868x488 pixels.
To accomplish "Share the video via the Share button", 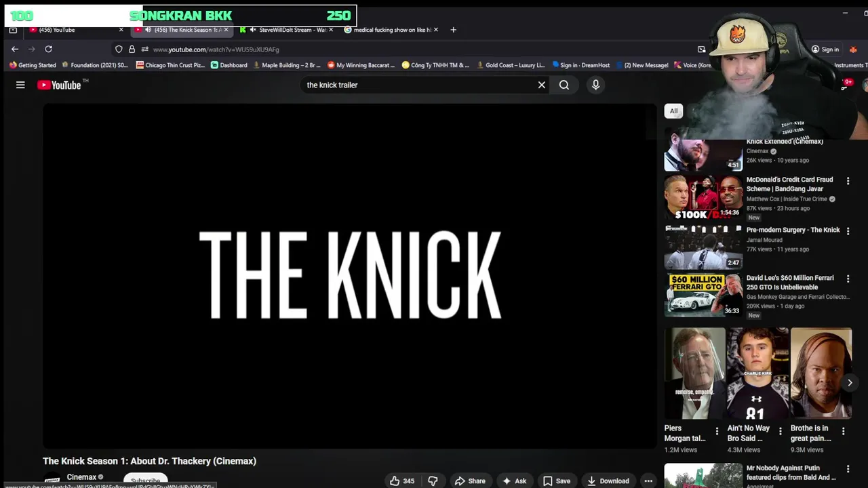I will click(x=470, y=481).
